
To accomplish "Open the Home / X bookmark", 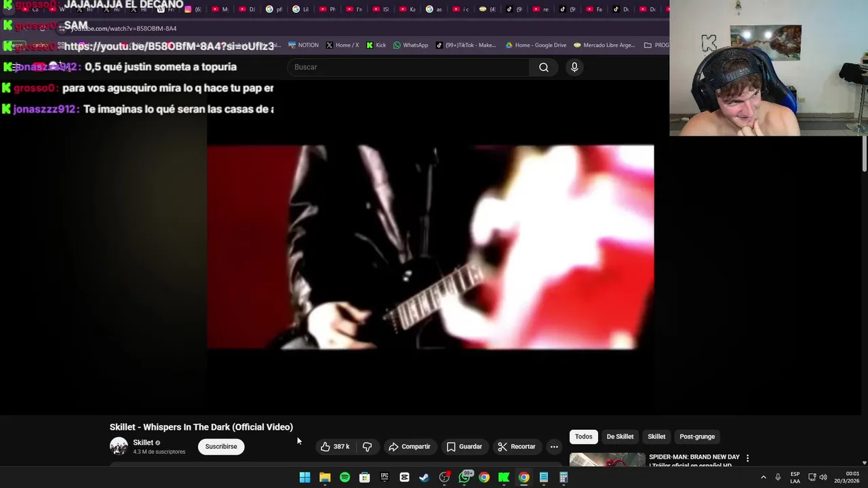I will point(342,45).
